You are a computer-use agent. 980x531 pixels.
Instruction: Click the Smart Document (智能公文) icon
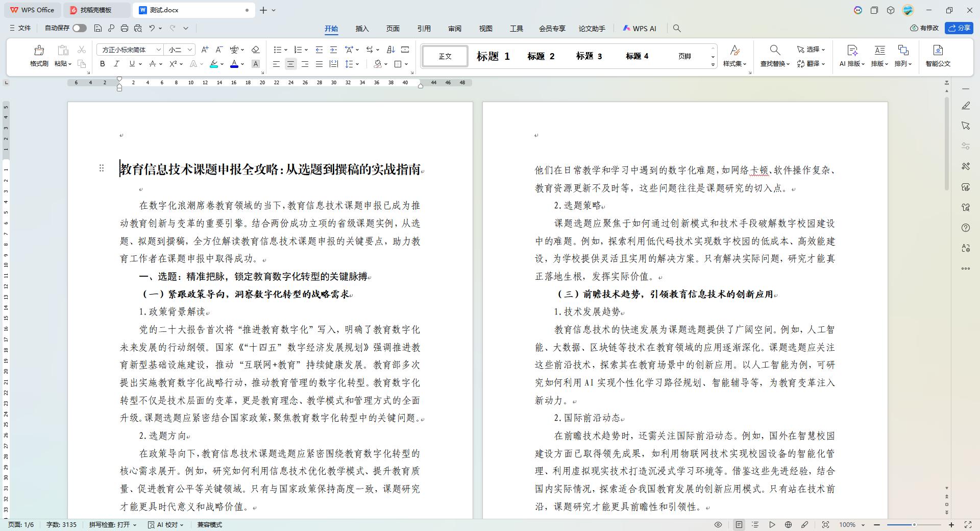[938, 55]
